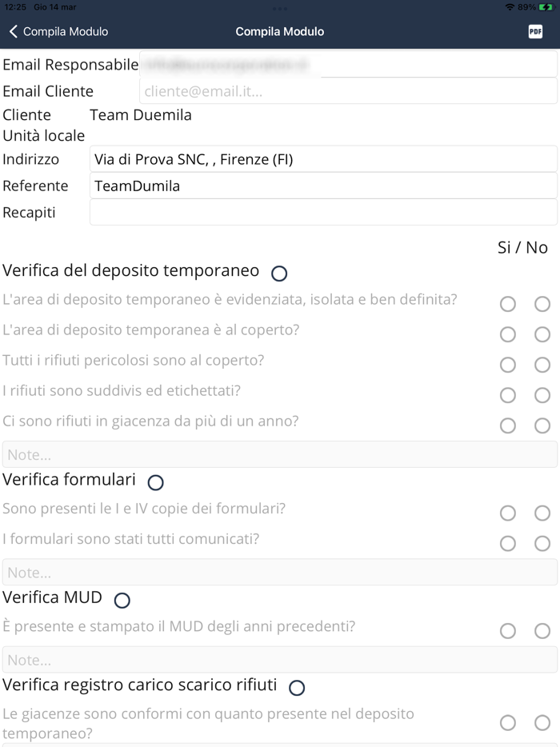Select the circle next to Verifica registro carico scarico rifiuti
This screenshot has height=747, width=560.
click(296, 686)
